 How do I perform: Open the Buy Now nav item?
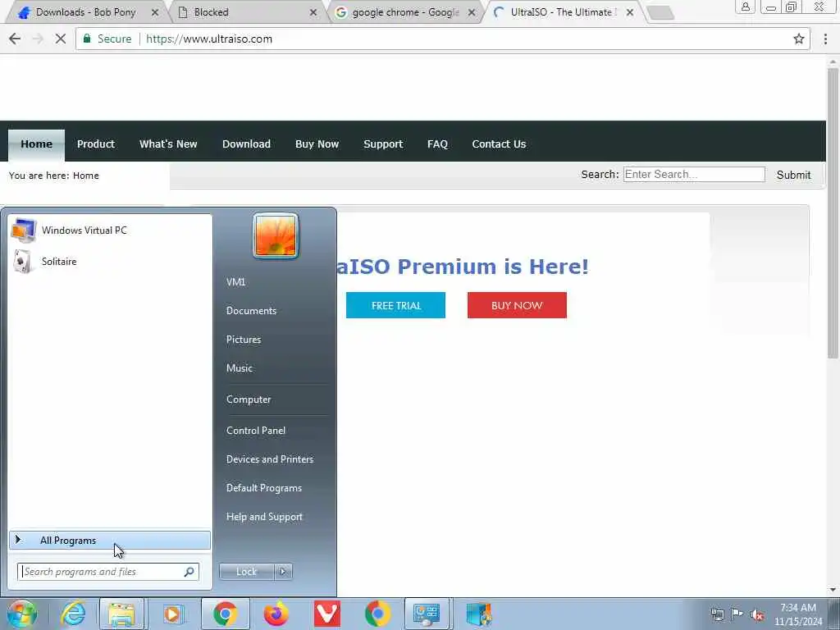pos(317,144)
